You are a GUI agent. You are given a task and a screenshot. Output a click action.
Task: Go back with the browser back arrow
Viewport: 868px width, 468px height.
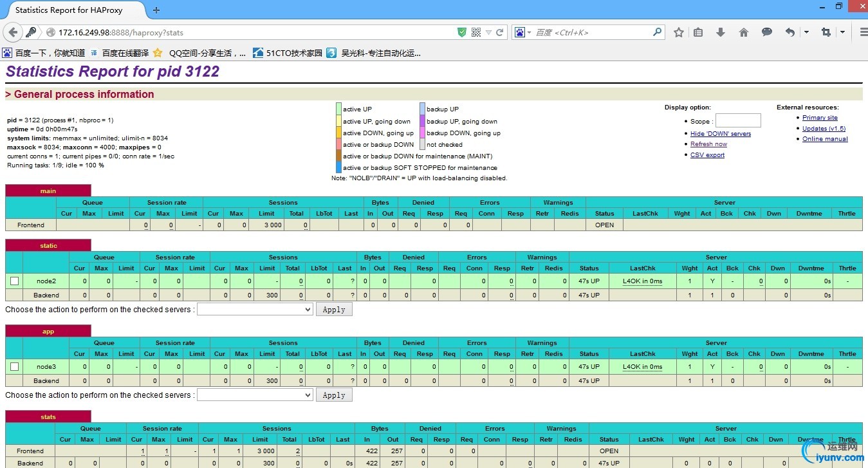click(12, 32)
